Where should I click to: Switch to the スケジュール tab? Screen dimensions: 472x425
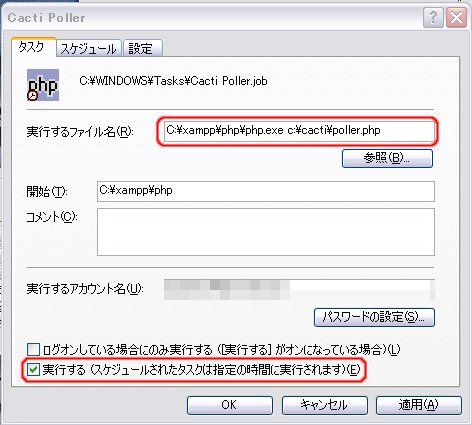click(88, 49)
